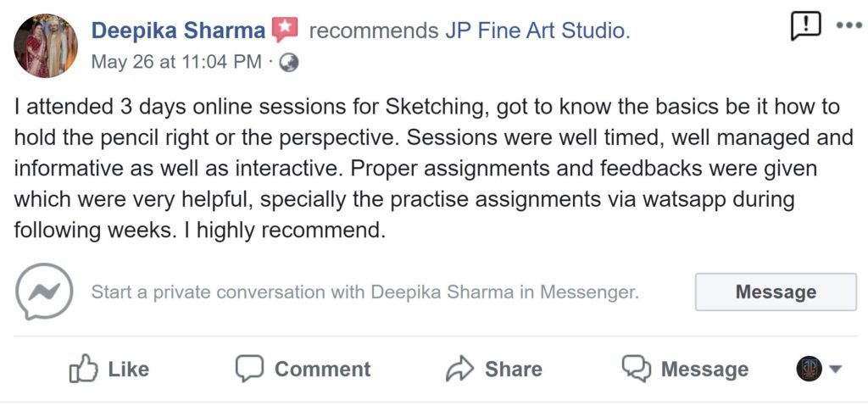Click the red star recommendation badge
The height and width of the screenshot is (406, 868).
(285, 30)
